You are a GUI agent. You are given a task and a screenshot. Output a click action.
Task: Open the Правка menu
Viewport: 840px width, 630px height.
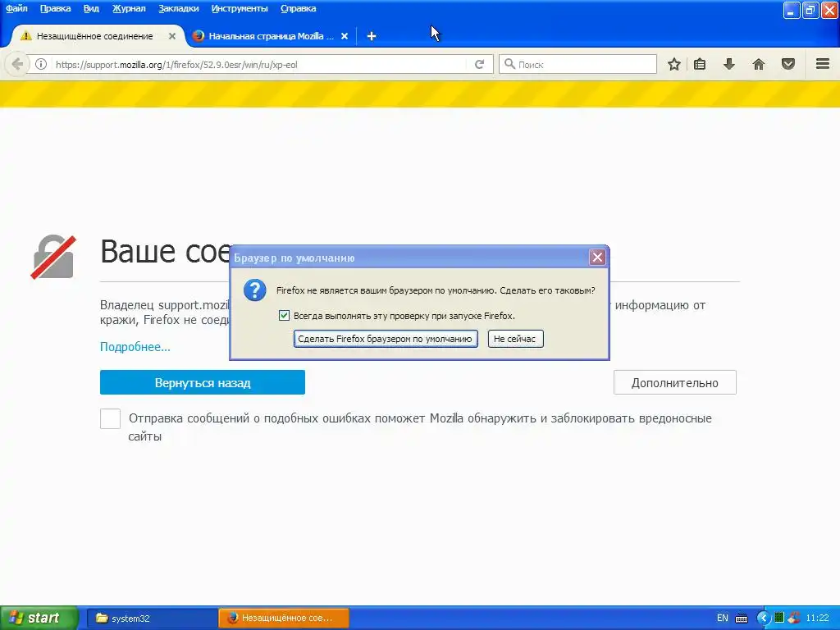55,8
